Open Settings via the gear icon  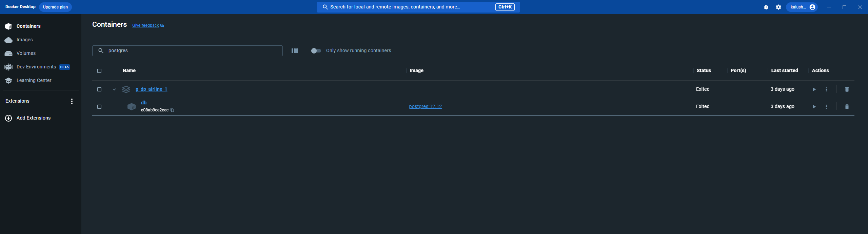pyautogui.click(x=778, y=7)
